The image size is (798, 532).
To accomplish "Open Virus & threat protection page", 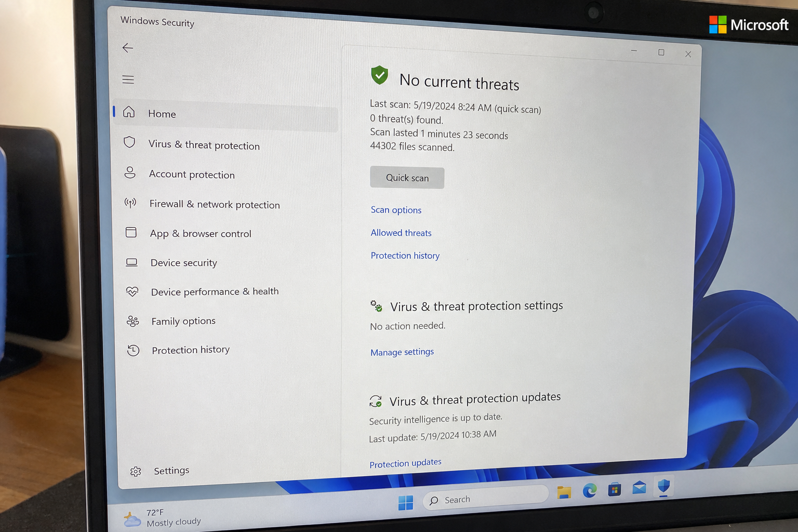I will (x=204, y=145).
